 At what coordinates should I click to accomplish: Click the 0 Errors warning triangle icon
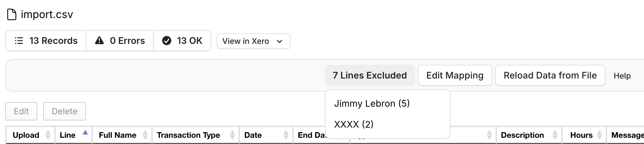pos(99,41)
